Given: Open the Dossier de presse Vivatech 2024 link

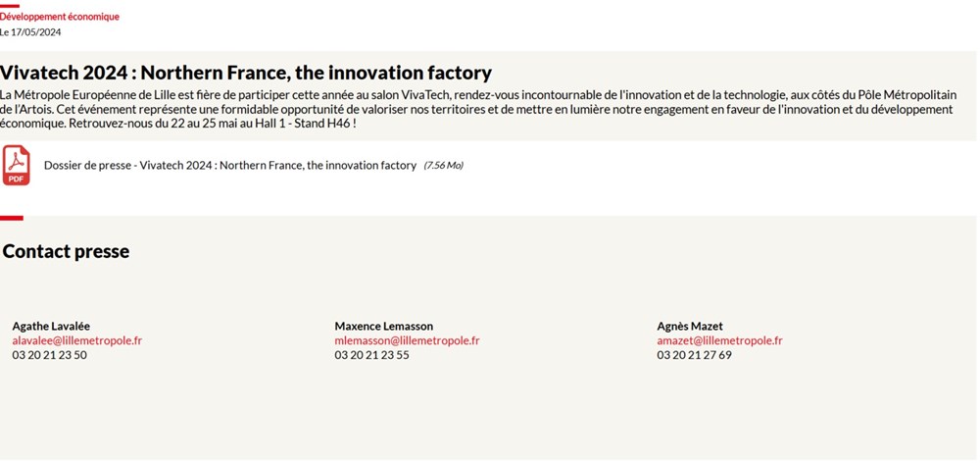Looking at the screenshot, I should (230, 166).
